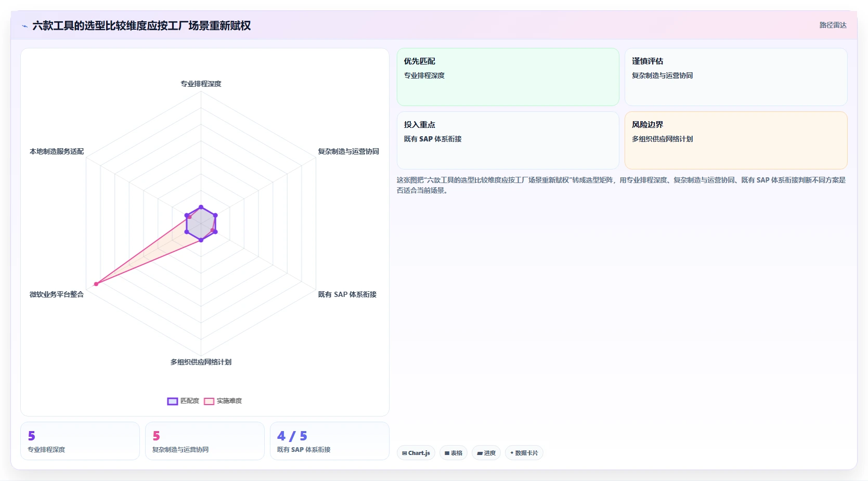The image size is (868, 481).
Task: Click the purple data point on 专业排程深度 axis
Action: 201,207
